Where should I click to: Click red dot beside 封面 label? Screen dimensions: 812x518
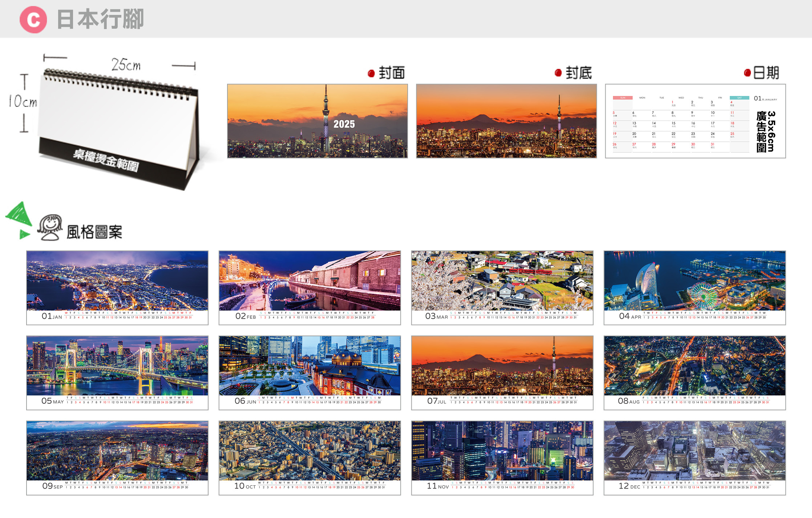371,73
